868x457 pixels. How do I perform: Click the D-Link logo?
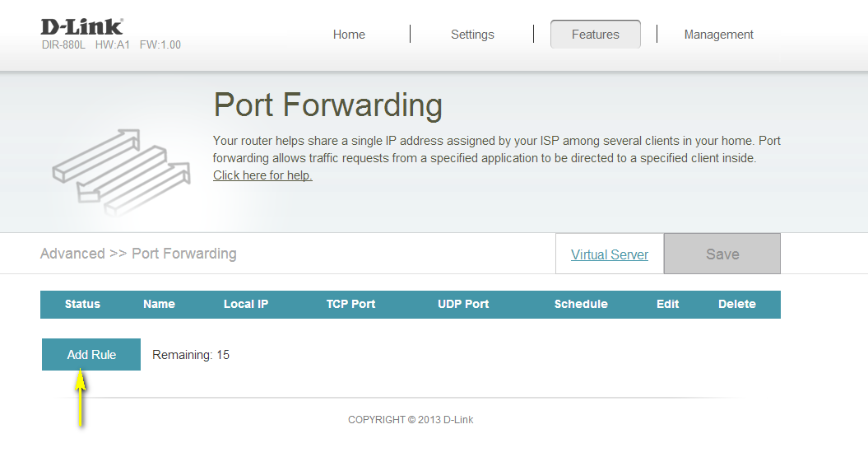[x=81, y=26]
